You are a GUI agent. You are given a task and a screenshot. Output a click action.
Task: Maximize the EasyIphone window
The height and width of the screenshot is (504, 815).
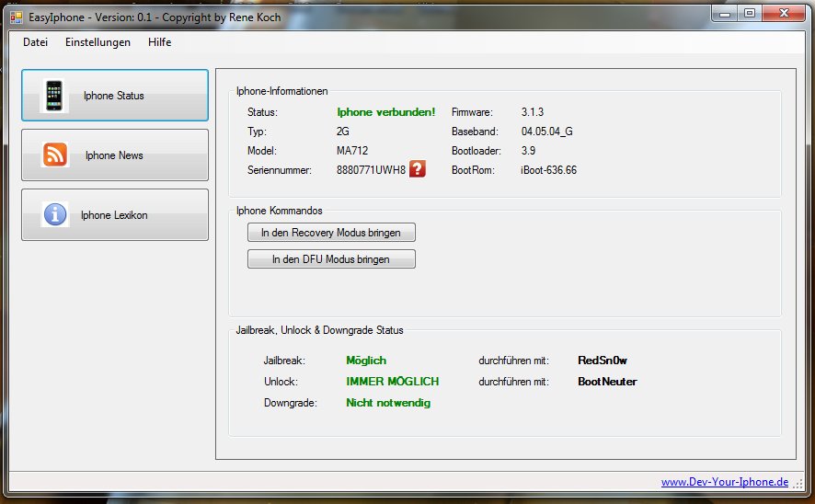point(750,14)
